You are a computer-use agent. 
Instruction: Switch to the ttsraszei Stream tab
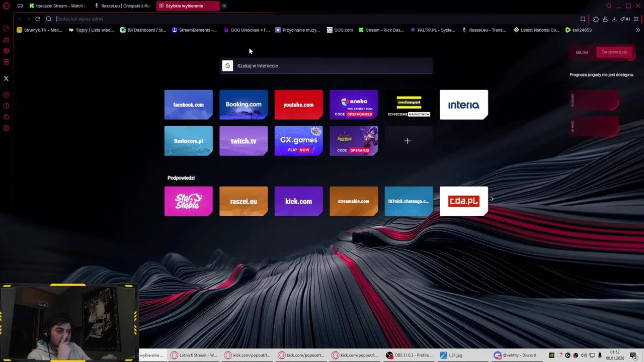coord(58,6)
